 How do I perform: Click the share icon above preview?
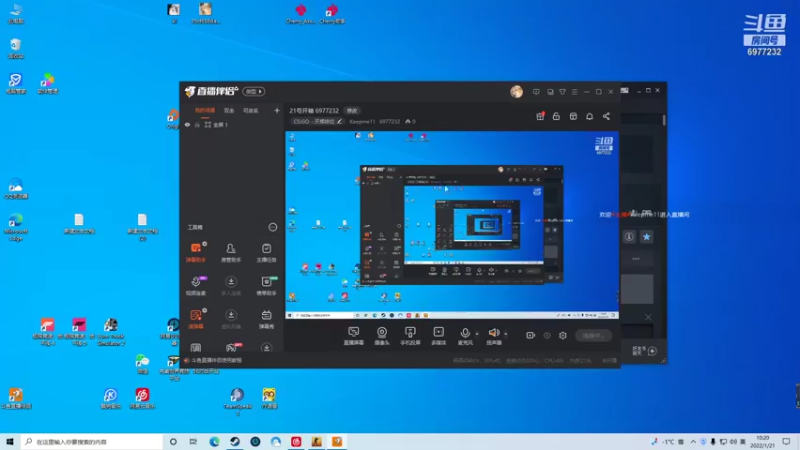(x=606, y=116)
